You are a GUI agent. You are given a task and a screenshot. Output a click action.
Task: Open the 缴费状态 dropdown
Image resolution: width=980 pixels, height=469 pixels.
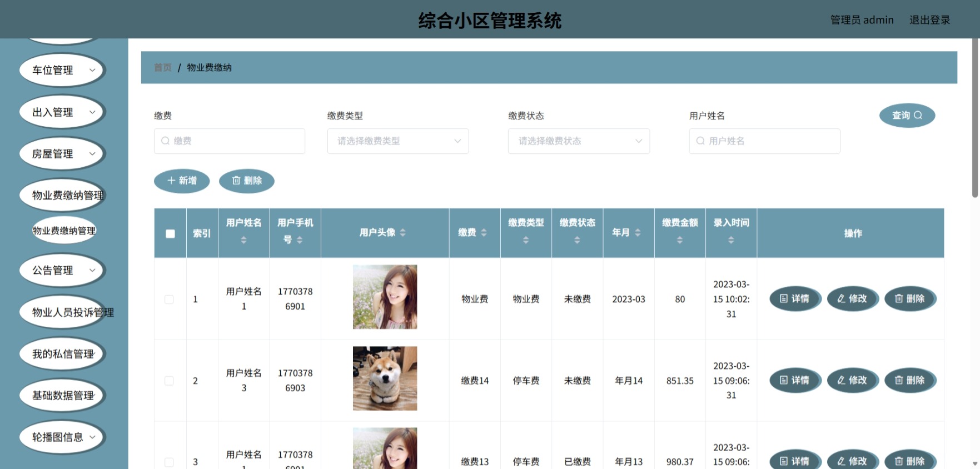(579, 141)
